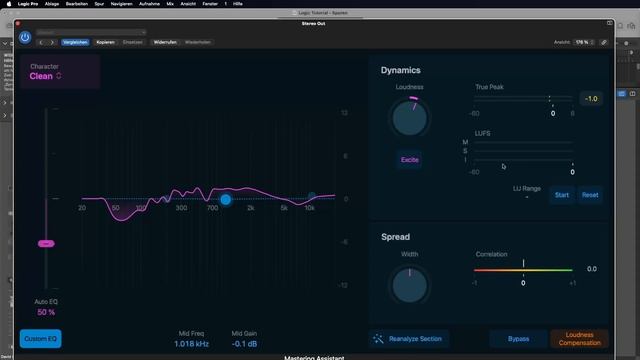Click the Spread section heading

pos(396,237)
